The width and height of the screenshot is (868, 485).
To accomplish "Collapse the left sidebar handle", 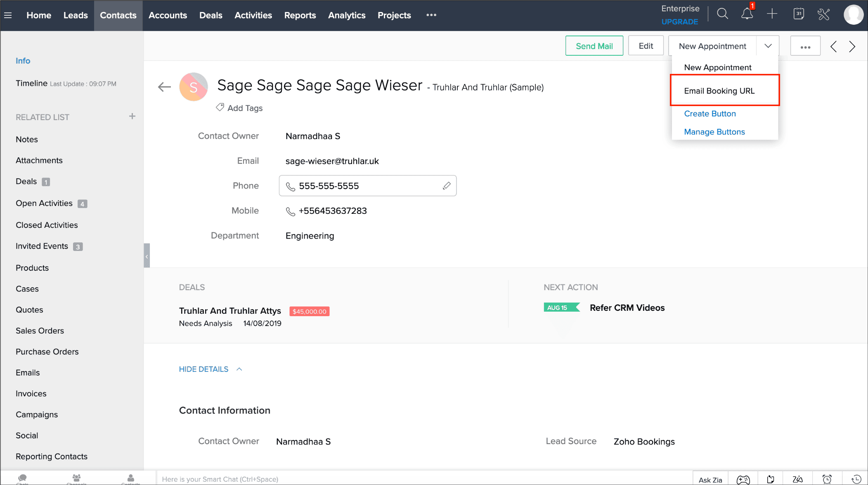I will pos(147,256).
